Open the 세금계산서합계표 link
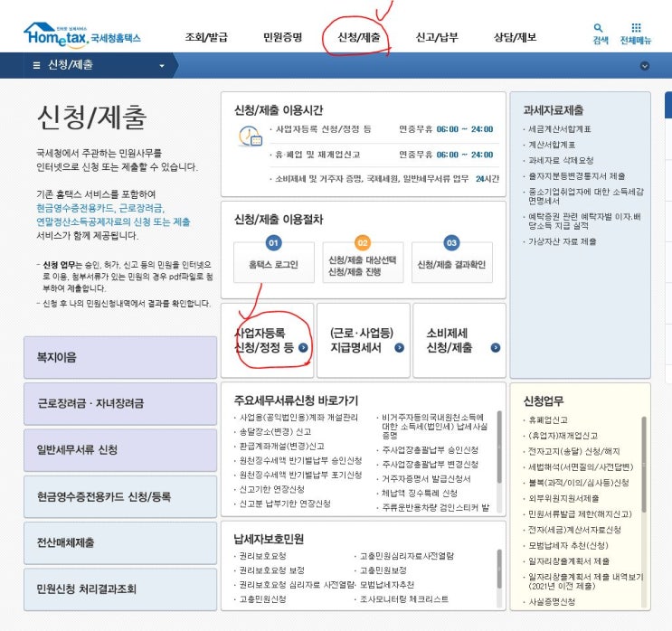Image resolution: width=672 pixels, height=631 pixels. point(560,129)
